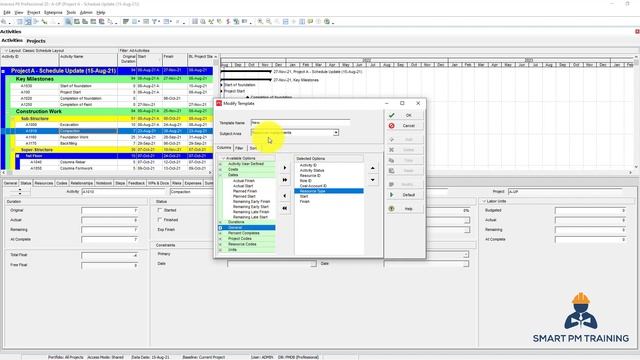The image size is (640, 360).
Task: Click the red icon at top-right of Activities
Action: point(637,31)
